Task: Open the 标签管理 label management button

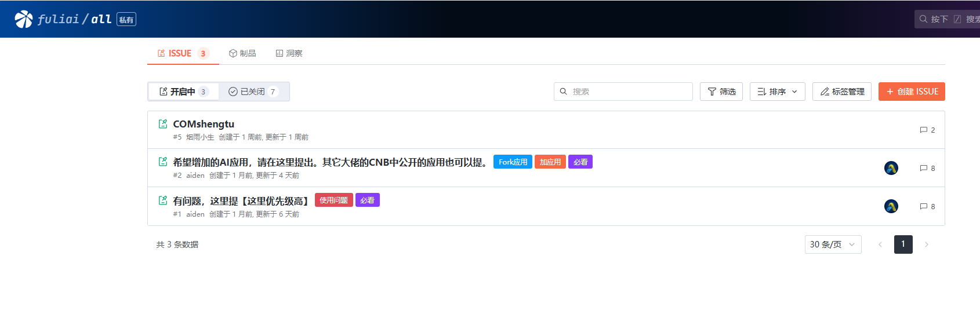Action: (x=841, y=92)
